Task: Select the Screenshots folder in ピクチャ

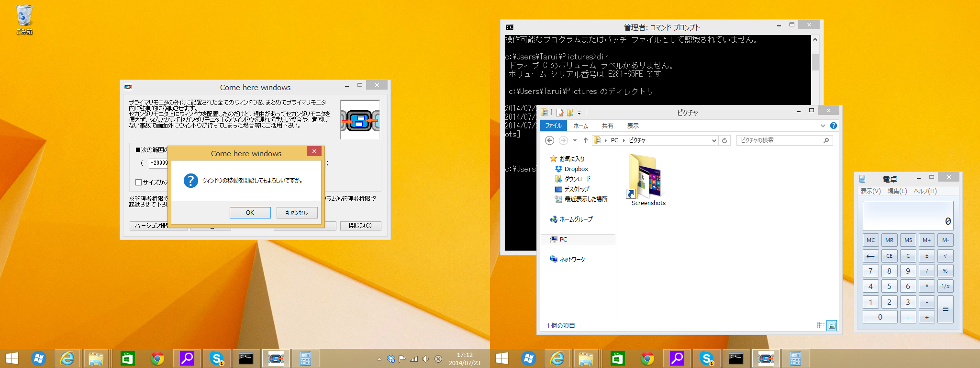Action: coord(648,180)
